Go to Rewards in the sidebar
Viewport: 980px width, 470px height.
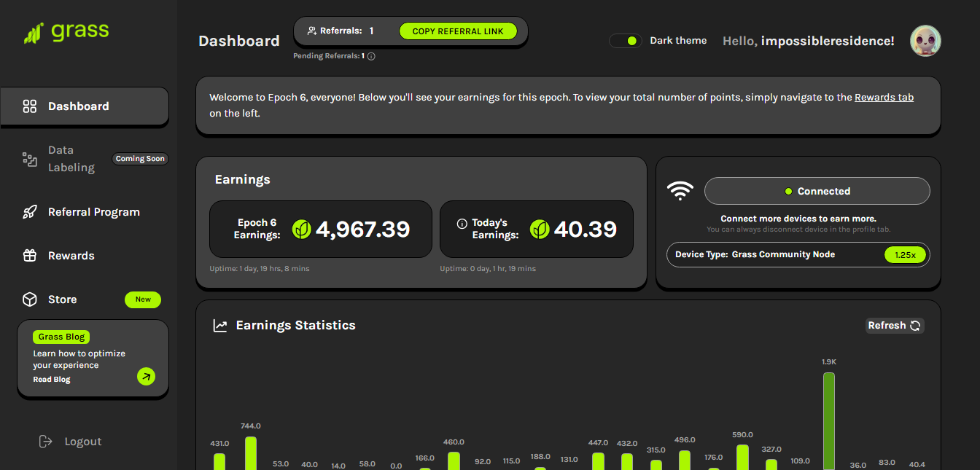tap(71, 256)
